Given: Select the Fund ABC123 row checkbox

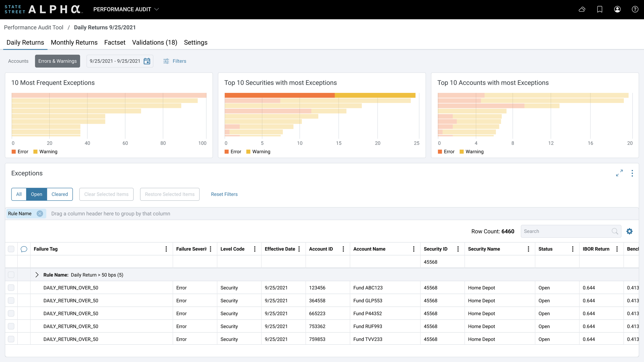Looking at the screenshot, I should pos(11,288).
